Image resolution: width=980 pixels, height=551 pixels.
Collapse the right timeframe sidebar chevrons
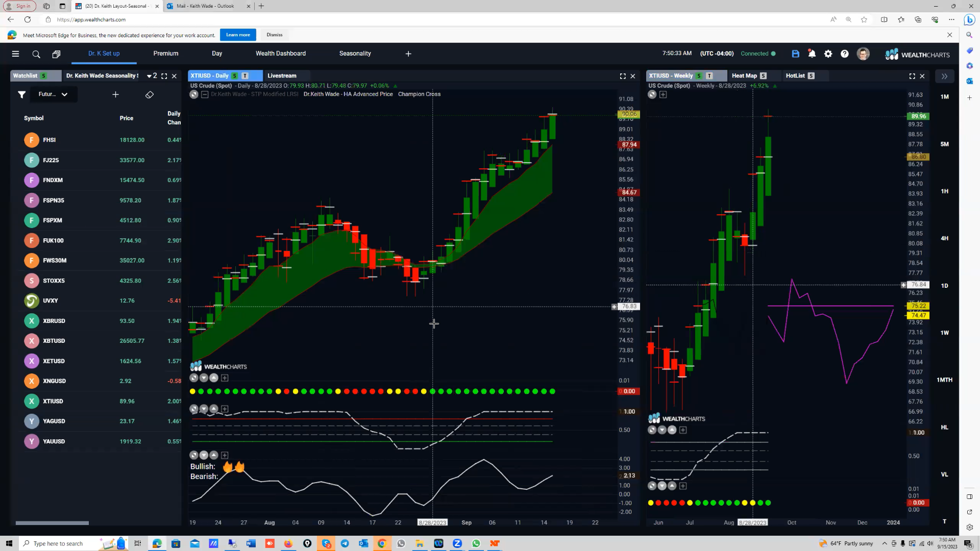click(944, 76)
